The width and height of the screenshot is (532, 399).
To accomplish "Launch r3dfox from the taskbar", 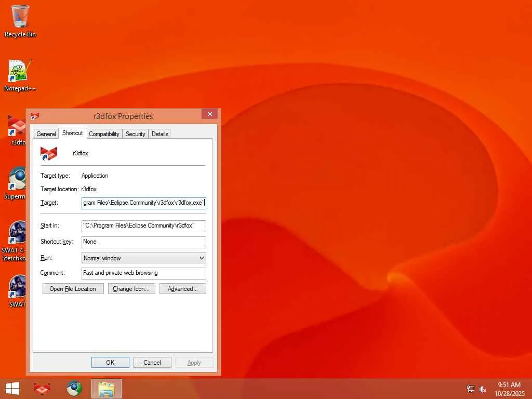I will pyautogui.click(x=42, y=389).
